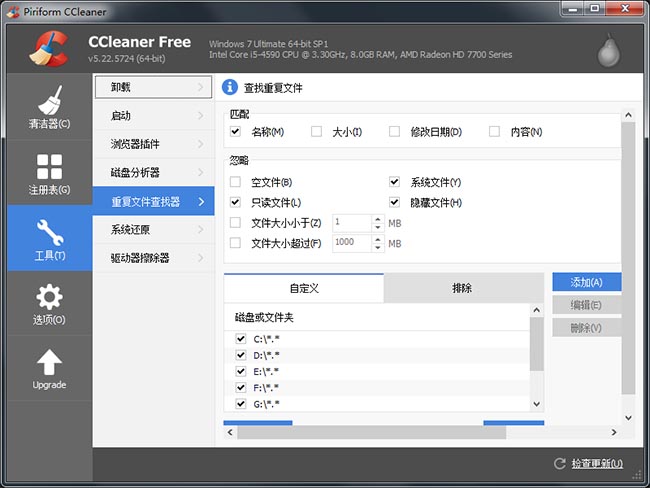Enable the 文件大小小于(Z) checkbox

point(235,222)
